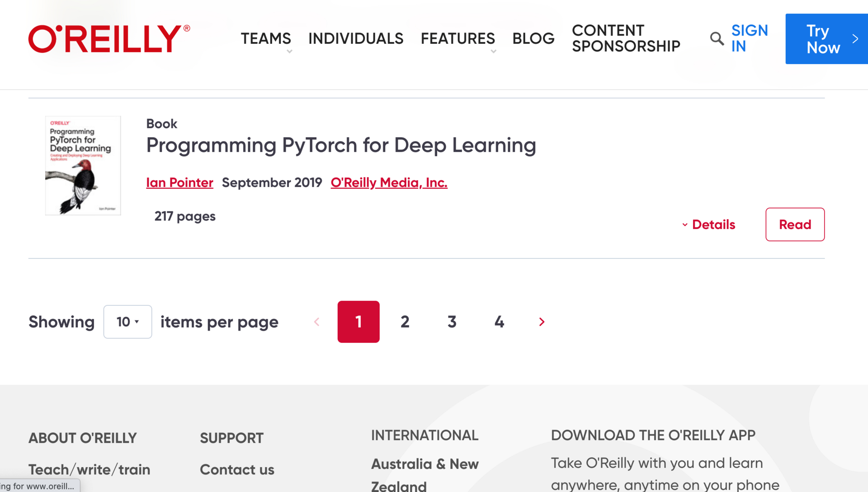Click the Try Now button
This screenshot has height=492, width=868.
(x=826, y=39)
